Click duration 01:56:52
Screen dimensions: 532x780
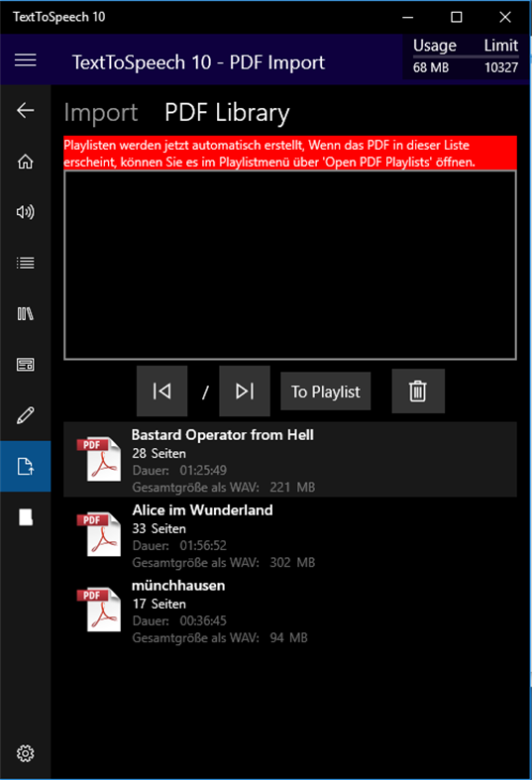point(203,546)
